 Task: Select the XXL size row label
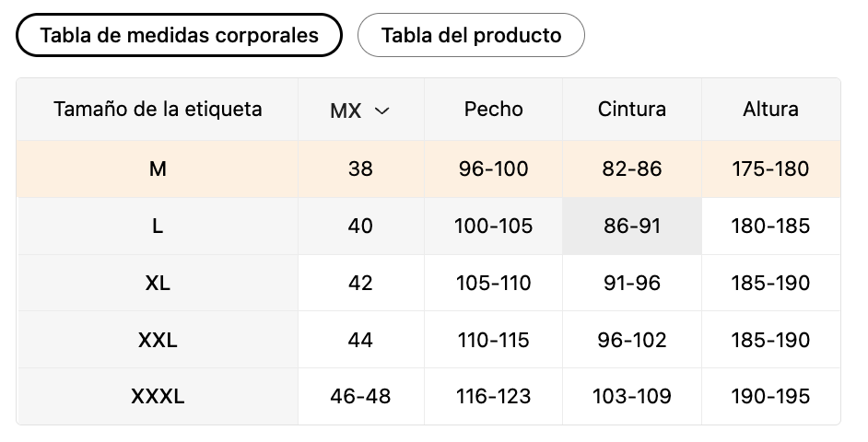tap(158, 340)
